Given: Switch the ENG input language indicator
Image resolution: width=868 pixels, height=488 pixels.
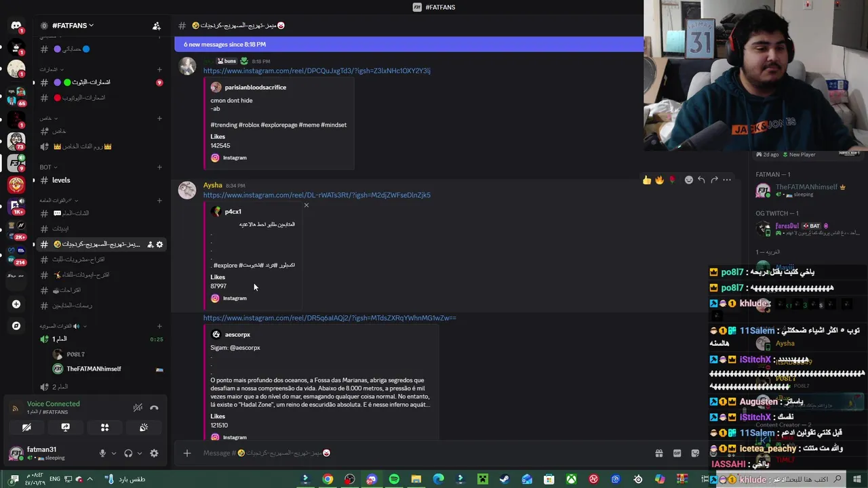Looking at the screenshot, I should (55, 479).
